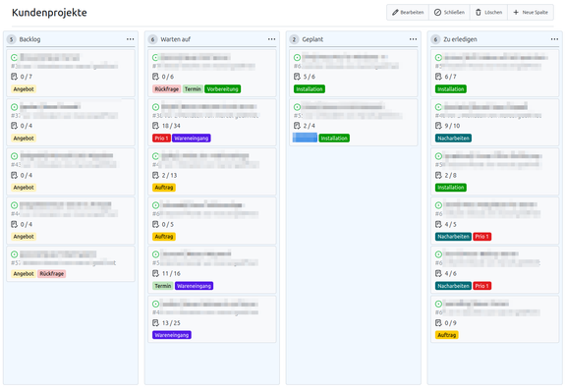
Task: Click open-issue icon on the 6 / 7 card
Action: 438,57
